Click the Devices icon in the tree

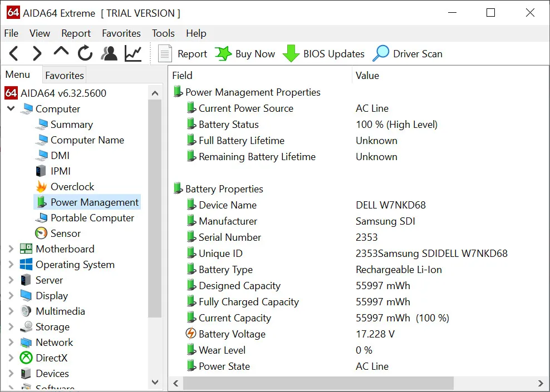pos(26,374)
